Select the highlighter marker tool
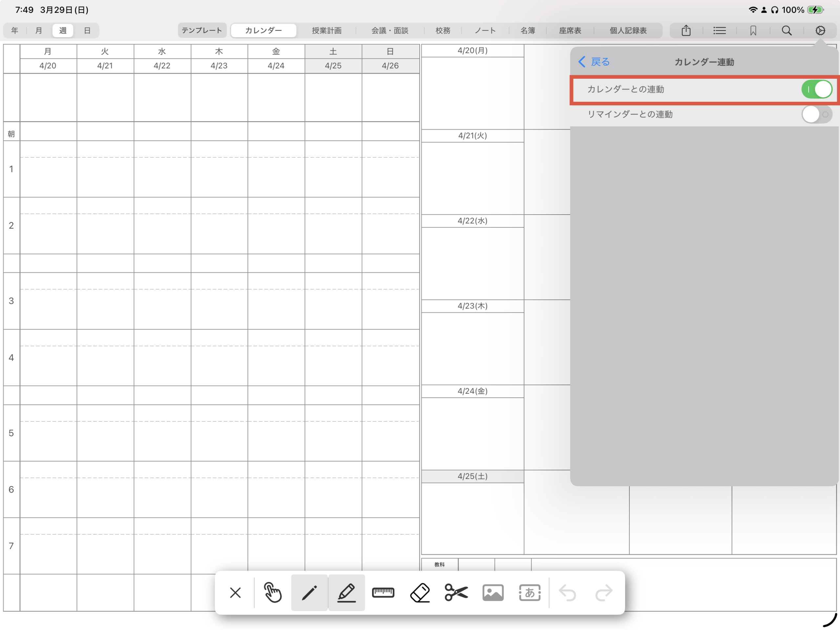 click(346, 592)
